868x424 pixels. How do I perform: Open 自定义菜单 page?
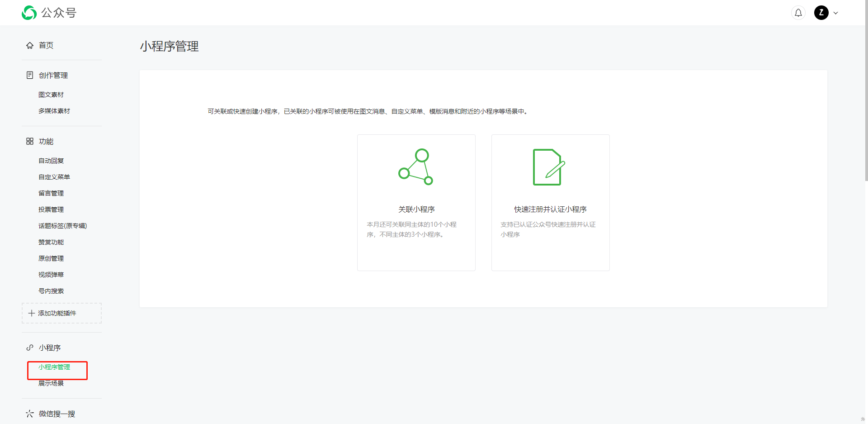coord(54,177)
